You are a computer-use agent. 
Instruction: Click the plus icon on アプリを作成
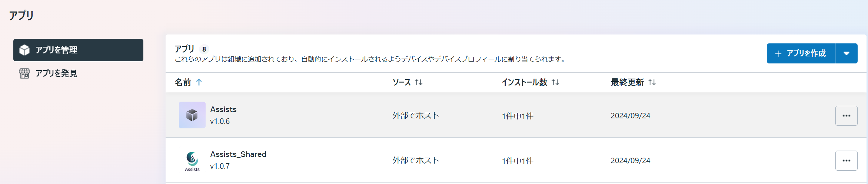pyautogui.click(x=778, y=54)
